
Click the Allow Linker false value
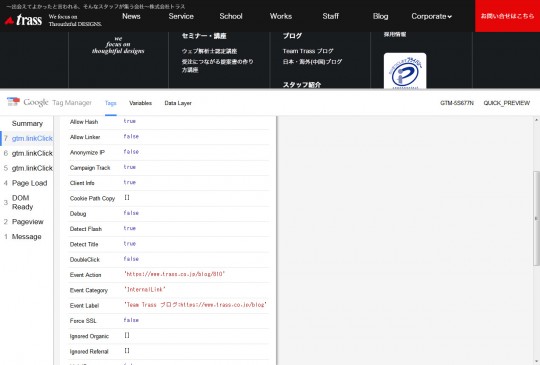pos(131,136)
